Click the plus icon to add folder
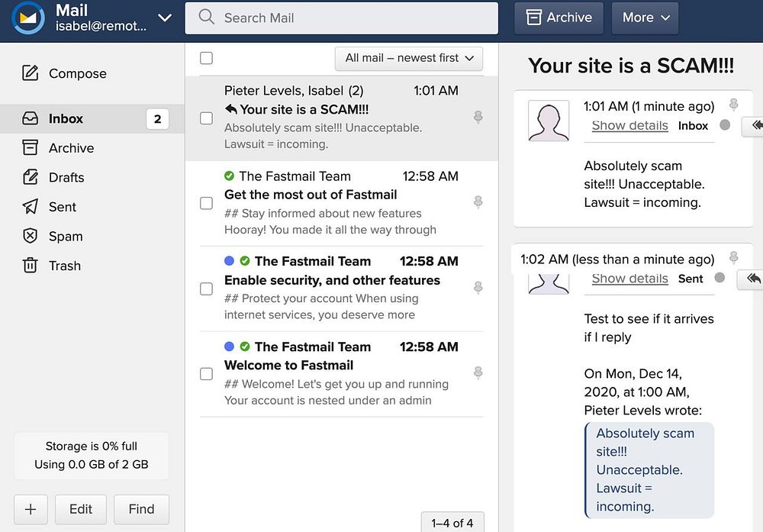This screenshot has height=532, width=763. [x=31, y=509]
